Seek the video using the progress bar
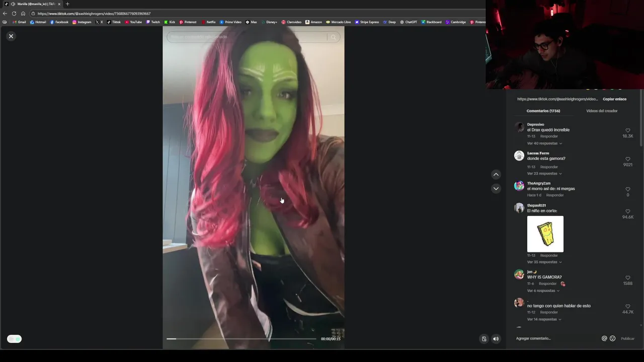The width and height of the screenshot is (644, 362). click(x=242, y=339)
